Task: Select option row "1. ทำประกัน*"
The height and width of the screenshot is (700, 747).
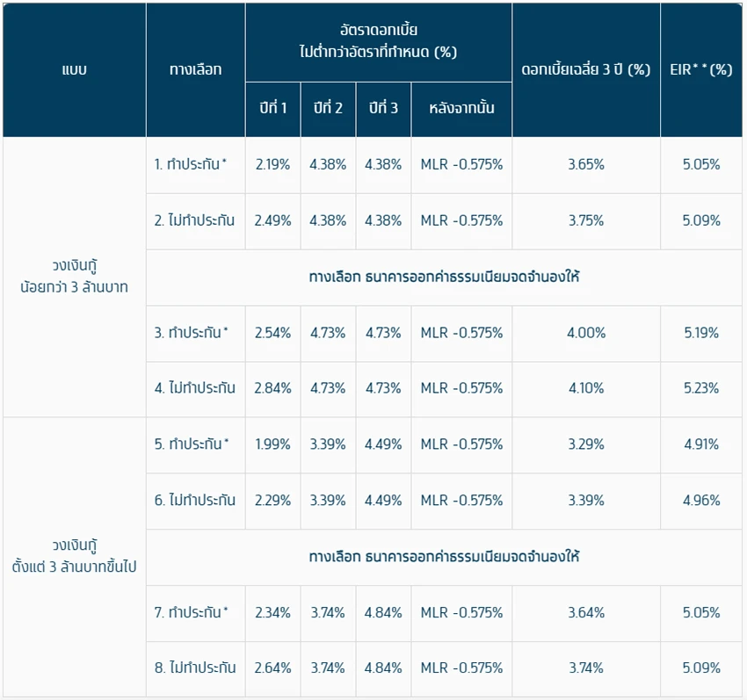Action: (x=192, y=164)
